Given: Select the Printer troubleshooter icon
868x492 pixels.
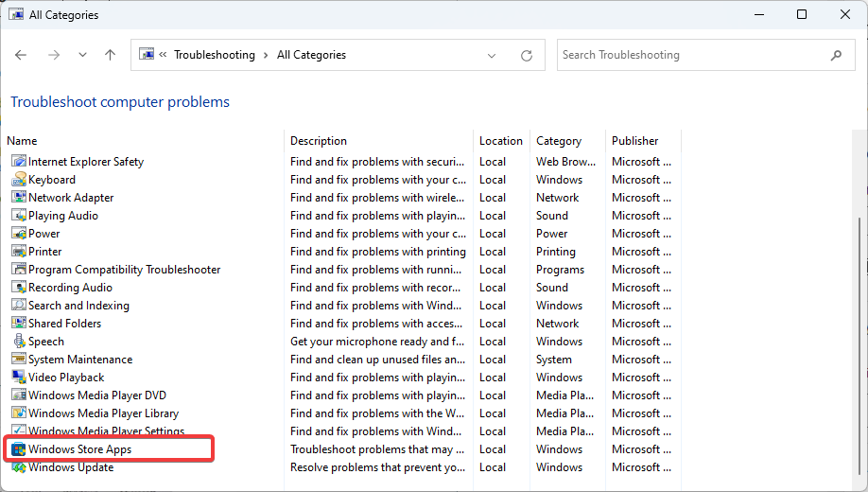Looking at the screenshot, I should (x=19, y=252).
